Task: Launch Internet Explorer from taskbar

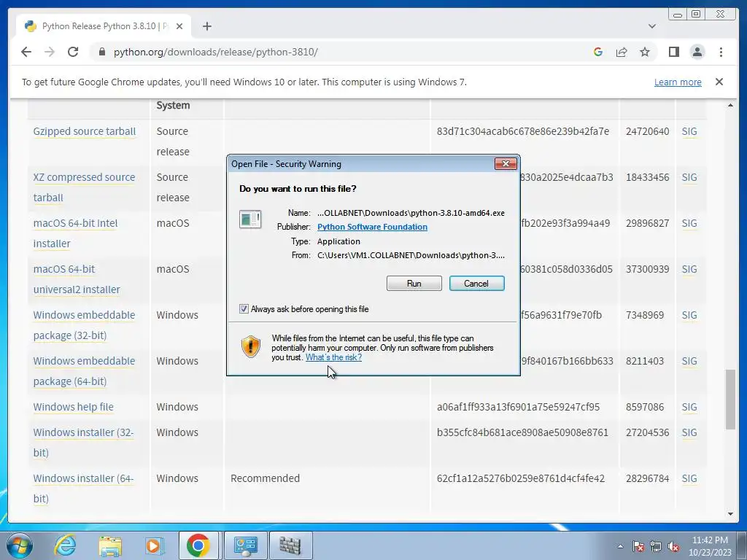Action: pyautogui.click(x=65, y=545)
